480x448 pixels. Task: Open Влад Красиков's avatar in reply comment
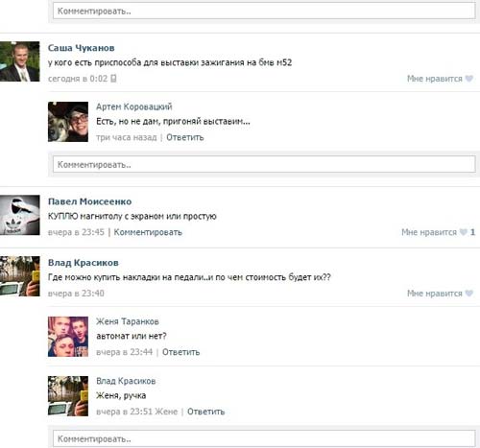coord(68,396)
